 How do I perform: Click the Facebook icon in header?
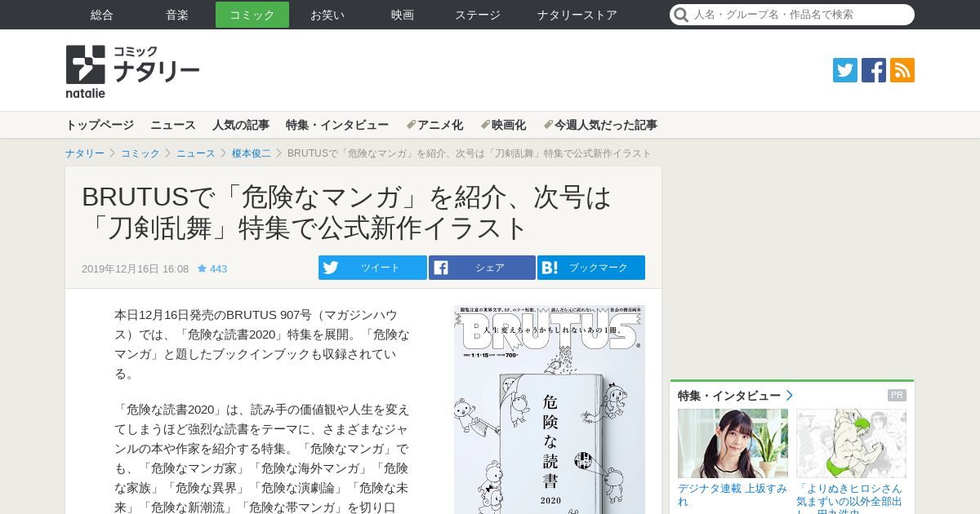click(x=874, y=70)
